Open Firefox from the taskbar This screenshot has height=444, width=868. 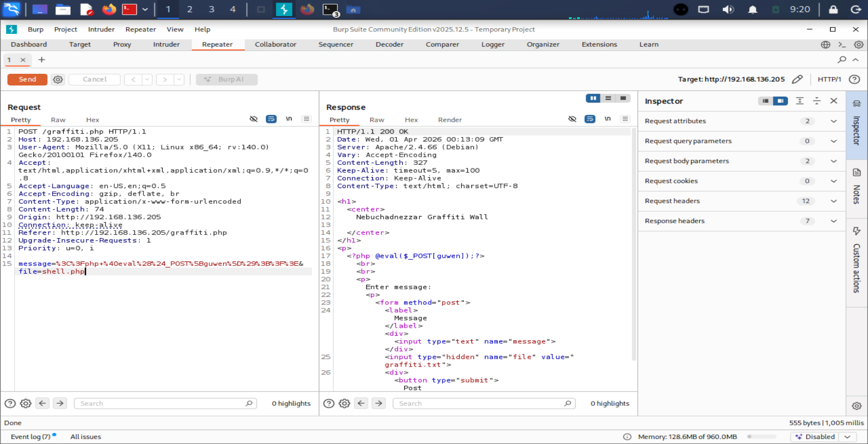pos(109,9)
